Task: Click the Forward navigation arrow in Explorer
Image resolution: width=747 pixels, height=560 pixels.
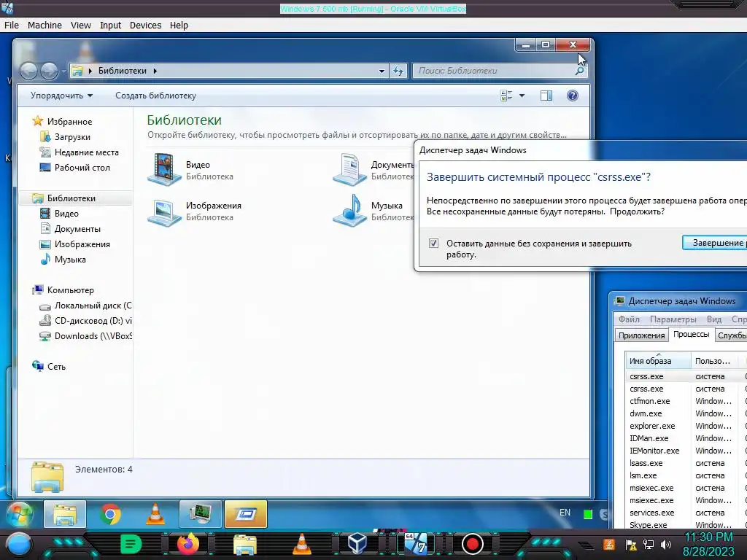Action: coord(49,71)
